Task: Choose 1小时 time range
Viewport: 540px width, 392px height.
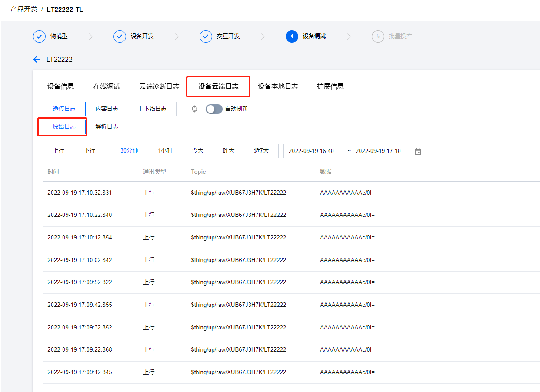Action: [165, 151]
